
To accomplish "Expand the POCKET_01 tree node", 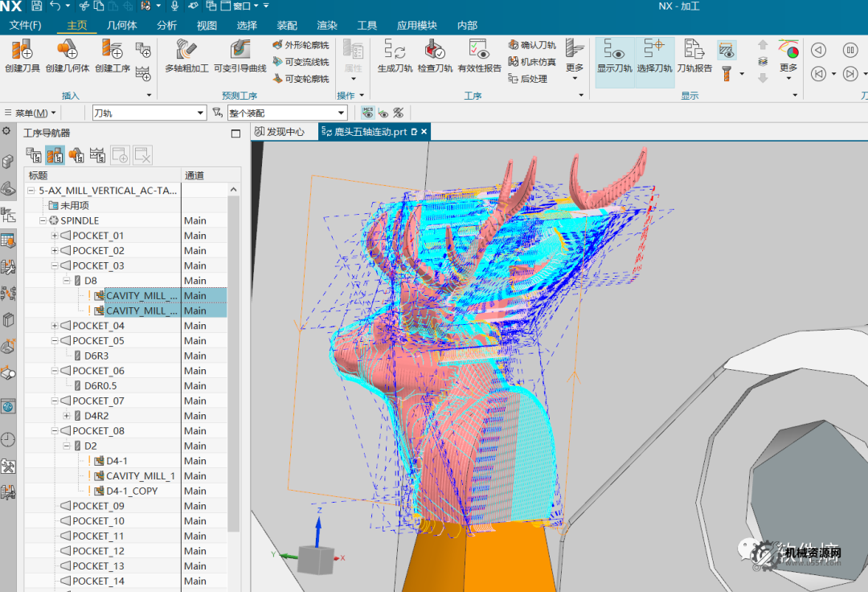I will click(x=55, y=236).
